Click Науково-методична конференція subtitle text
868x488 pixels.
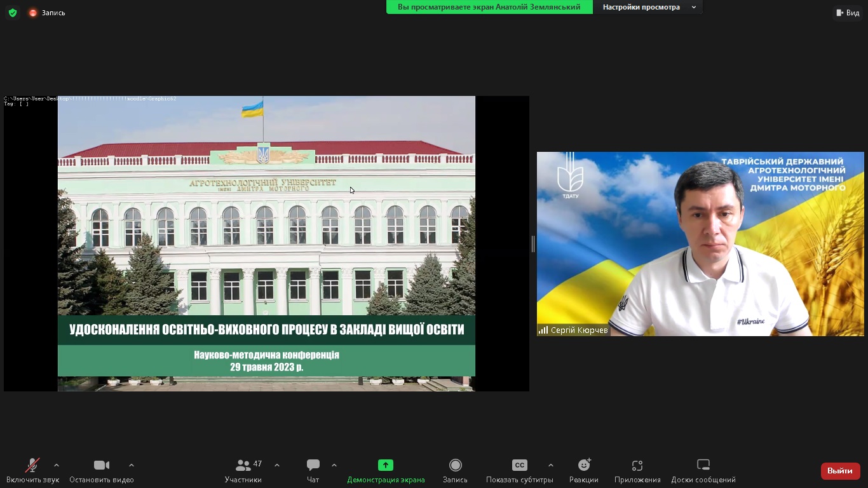click(x=267, y=355)
